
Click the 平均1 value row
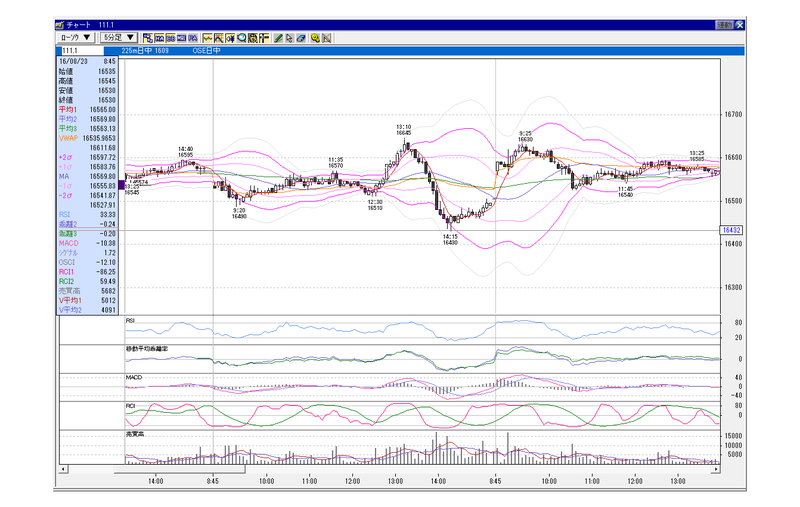click(87, 110)
